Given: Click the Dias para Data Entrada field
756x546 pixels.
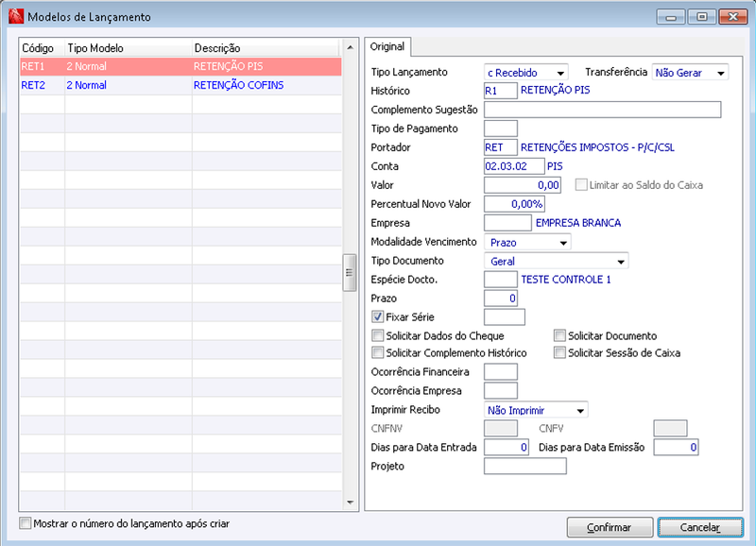Looking at the screenshot, I should pyautogui.click(x=507, y=447).
